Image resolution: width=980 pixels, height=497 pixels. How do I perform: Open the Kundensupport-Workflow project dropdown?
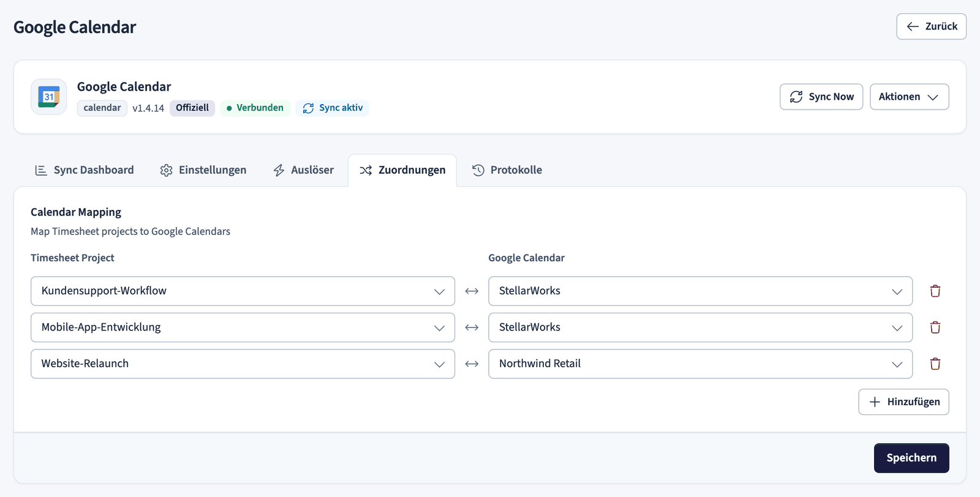click(243, 291)
